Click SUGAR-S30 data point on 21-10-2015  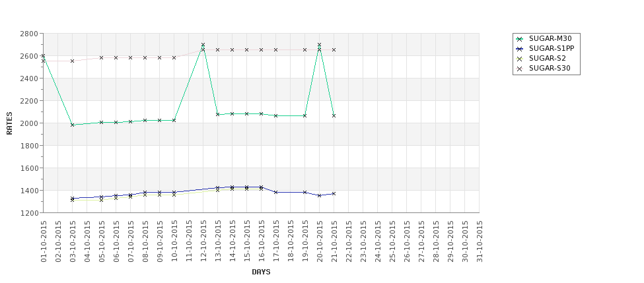[x=334, y=49]
